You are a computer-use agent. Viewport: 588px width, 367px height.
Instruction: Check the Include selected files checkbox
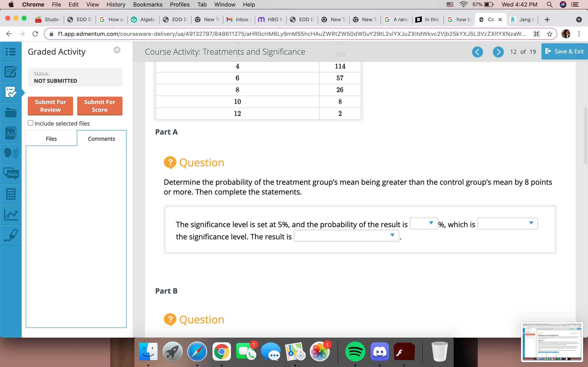[x=30, y=123]
